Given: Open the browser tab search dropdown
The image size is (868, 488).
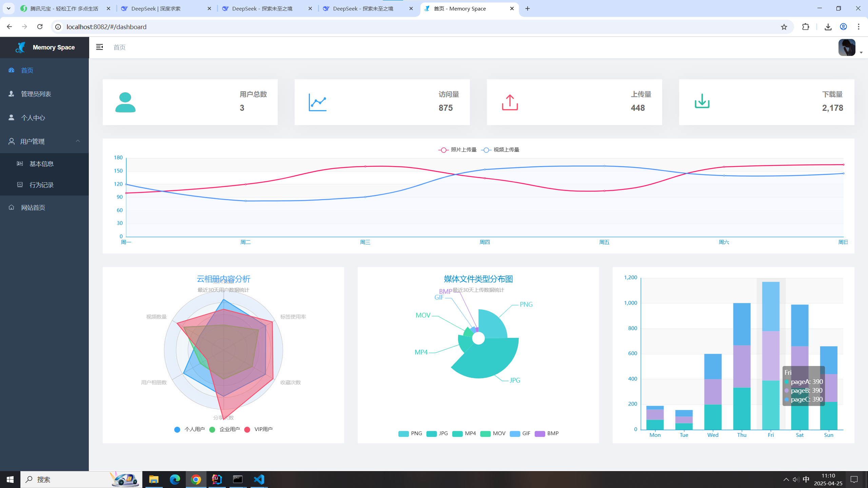Looking at the screenshot, I should [x=8, y=8].
